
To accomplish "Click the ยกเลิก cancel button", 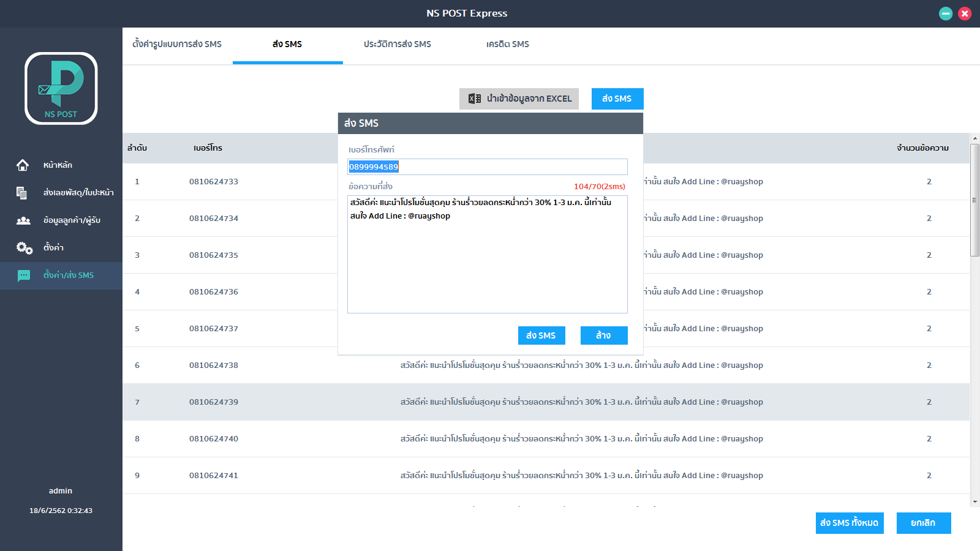I will 924,523.
